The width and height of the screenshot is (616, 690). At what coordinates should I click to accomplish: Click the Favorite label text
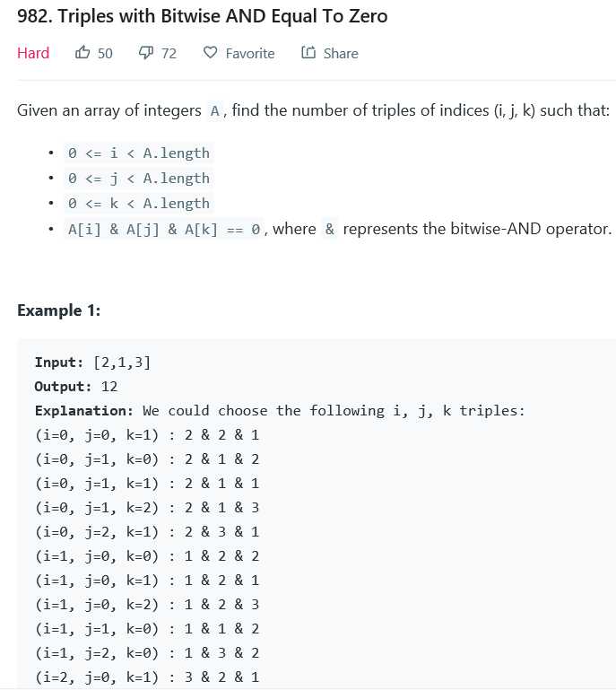[x=249, y=53]
